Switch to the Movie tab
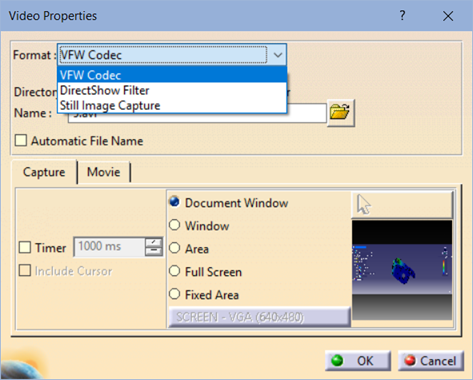 104,172
